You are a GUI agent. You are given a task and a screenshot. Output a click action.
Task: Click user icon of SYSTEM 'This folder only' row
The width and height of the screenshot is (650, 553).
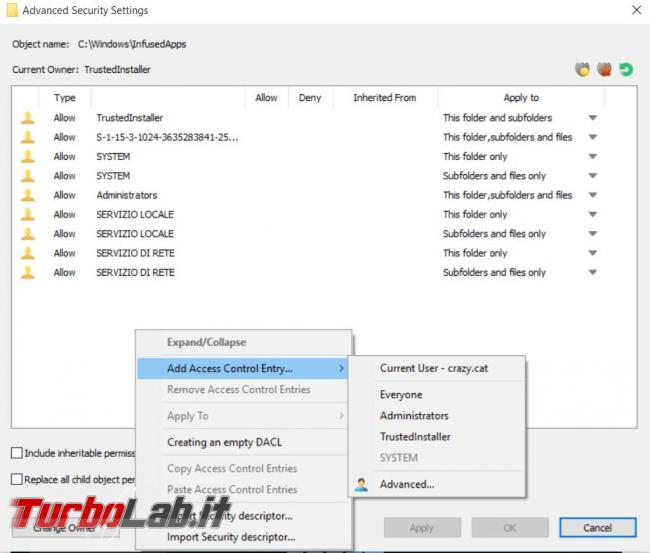point(28,157)
